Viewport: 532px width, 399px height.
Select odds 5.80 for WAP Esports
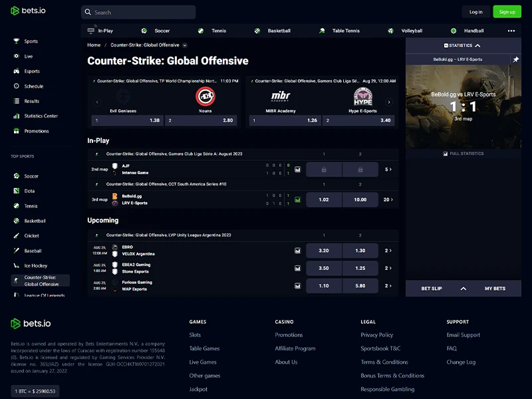(360, 286)
